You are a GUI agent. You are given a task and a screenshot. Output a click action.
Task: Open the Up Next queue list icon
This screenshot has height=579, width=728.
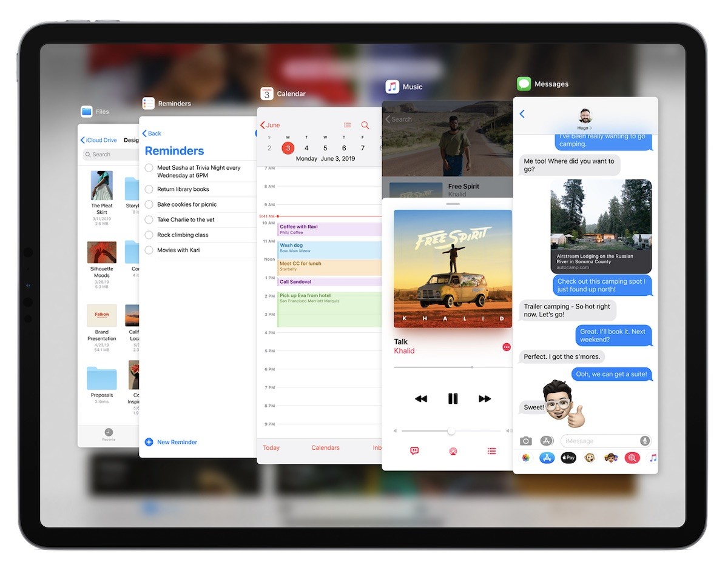tap(491, 451)
